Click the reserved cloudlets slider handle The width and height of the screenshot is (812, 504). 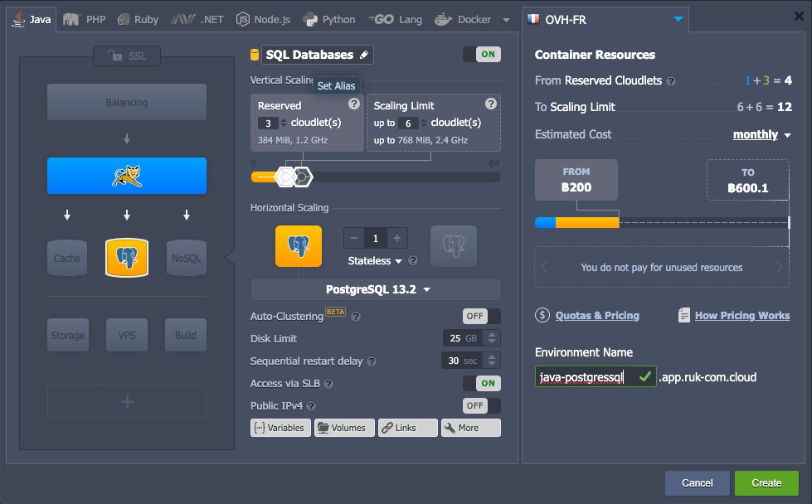pos(285,177)
